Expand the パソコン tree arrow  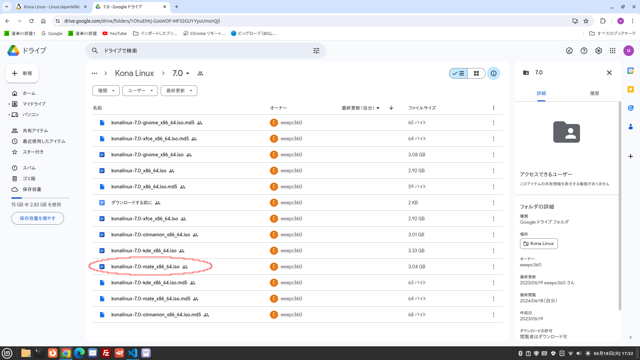9,115
